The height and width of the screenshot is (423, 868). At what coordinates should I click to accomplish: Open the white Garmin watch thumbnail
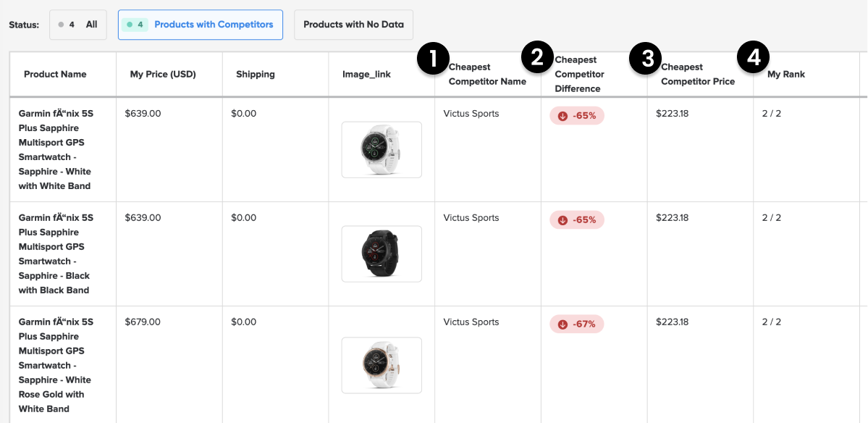382,149
